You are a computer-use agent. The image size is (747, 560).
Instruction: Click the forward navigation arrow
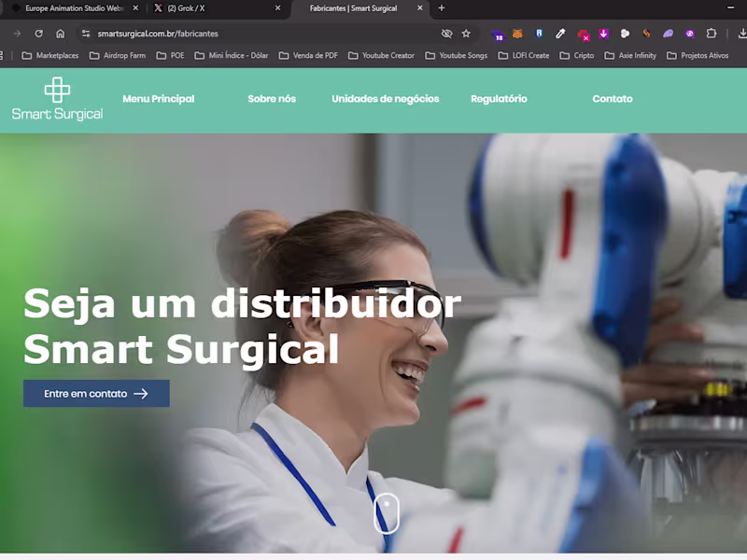point(17,34)
